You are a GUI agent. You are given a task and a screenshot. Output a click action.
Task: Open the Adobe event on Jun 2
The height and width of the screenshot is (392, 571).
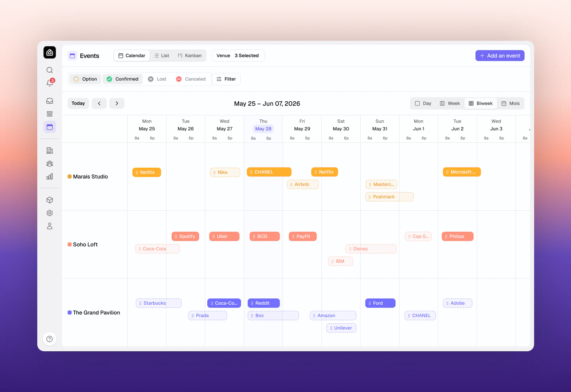458,303
